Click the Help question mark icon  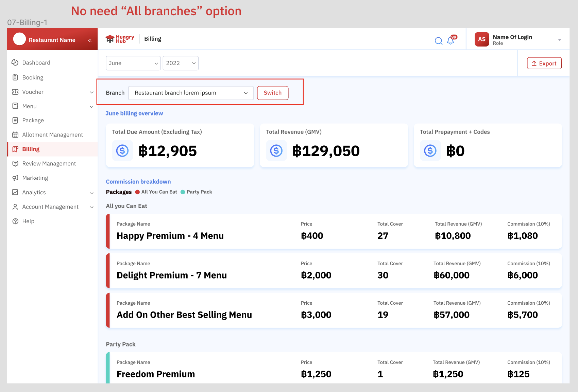click(x=15, y=221)
